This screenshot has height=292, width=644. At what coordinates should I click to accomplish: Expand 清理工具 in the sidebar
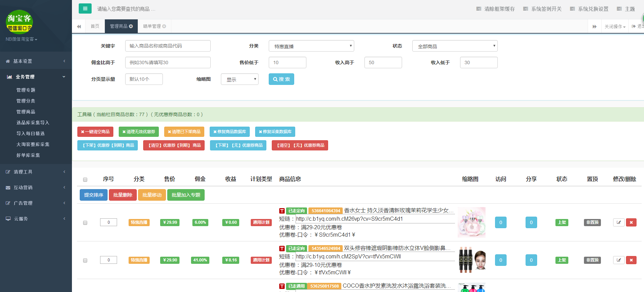pos(36,172)
